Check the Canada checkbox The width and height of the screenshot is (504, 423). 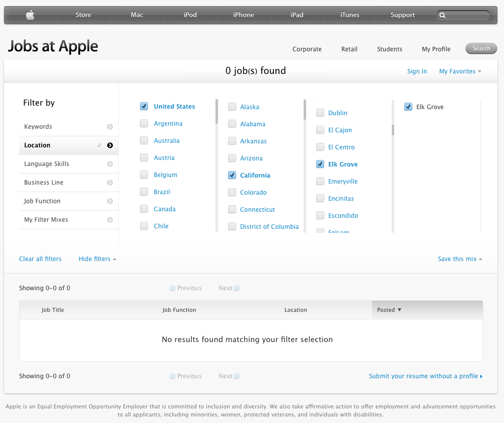[x=144, y=209]
